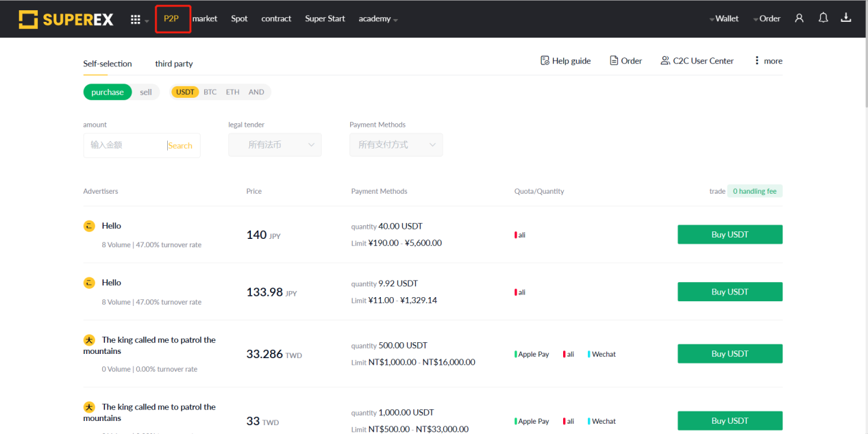Click limit ¥190.00 - ¥5,600.00 text

(397, 243)
